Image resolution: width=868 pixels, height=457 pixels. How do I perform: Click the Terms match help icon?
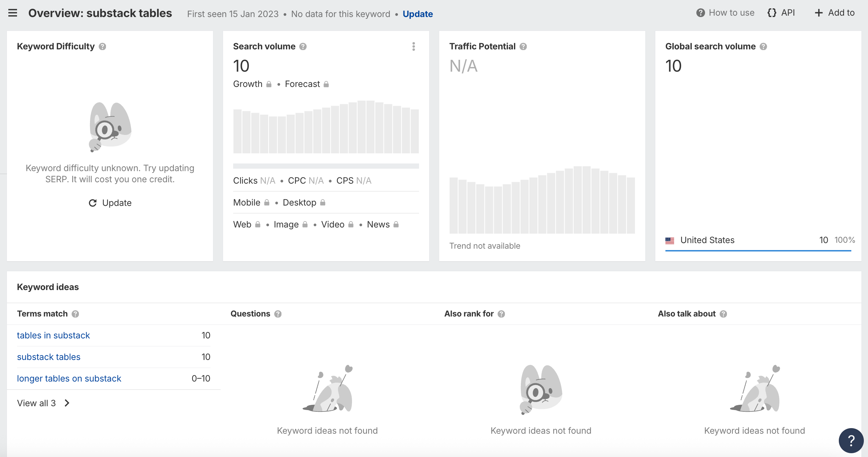pyautogui.click(x=75, y=314)
